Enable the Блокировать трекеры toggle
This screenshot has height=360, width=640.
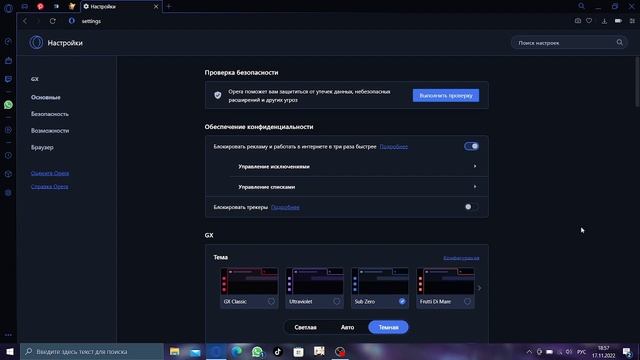click(x=471, y=207)
